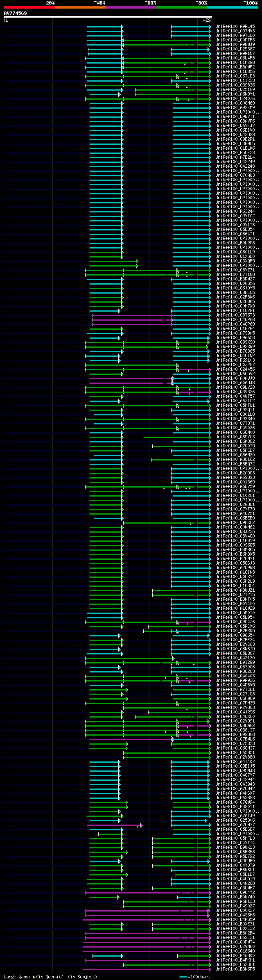262x980 pixels.
Task: Click the purple ~60% identity legend bar
Action: [131, 7]
